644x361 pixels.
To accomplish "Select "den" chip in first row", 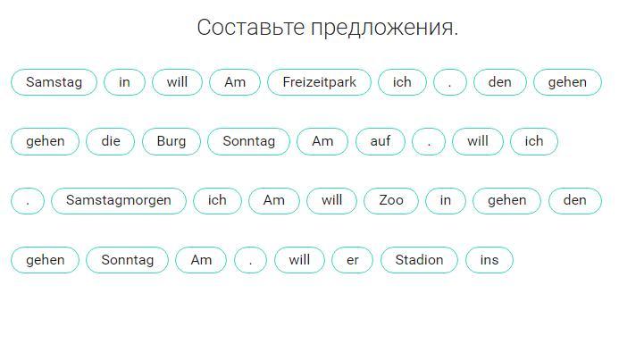I will pyautogui.click(x=500, y=82).
